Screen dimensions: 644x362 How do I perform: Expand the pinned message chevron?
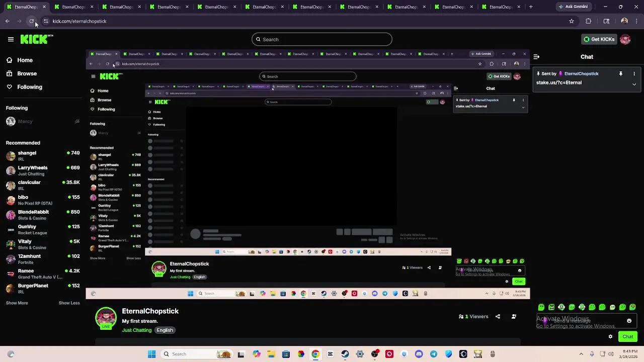pos(634,84)
